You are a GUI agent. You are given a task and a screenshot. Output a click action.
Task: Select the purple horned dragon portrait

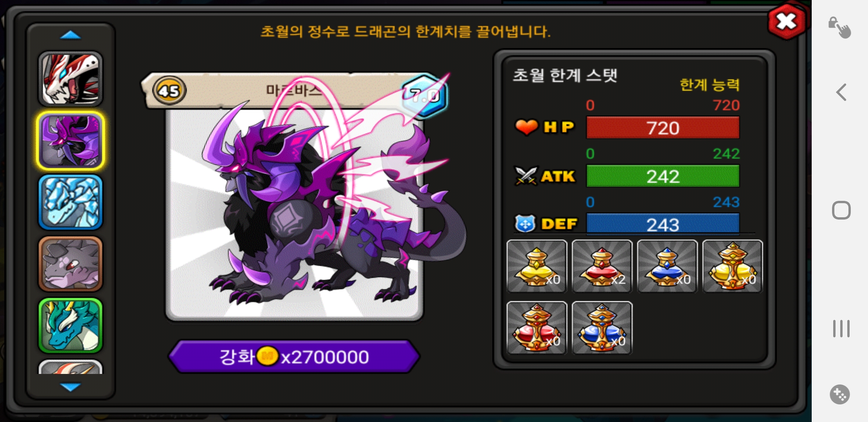point(70,141)
